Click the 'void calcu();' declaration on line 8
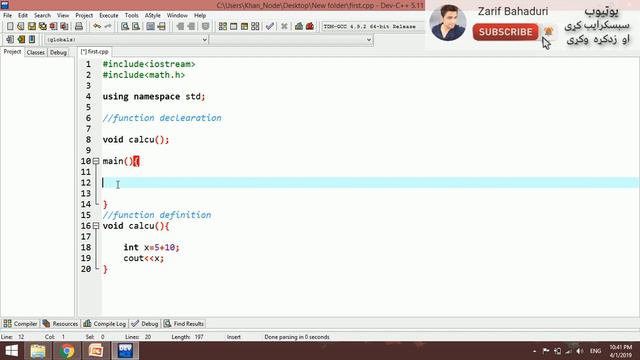Screen dimensions: 640x360 point(136,140)
